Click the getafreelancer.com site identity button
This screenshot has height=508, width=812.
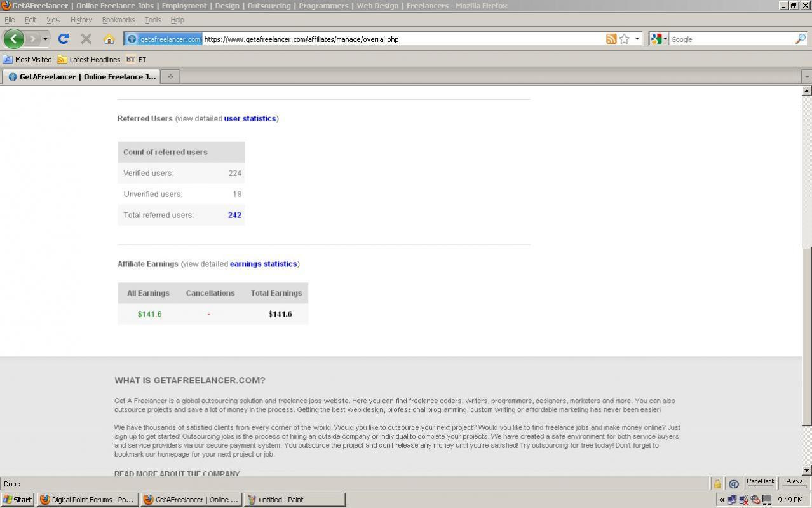[164, 39]
